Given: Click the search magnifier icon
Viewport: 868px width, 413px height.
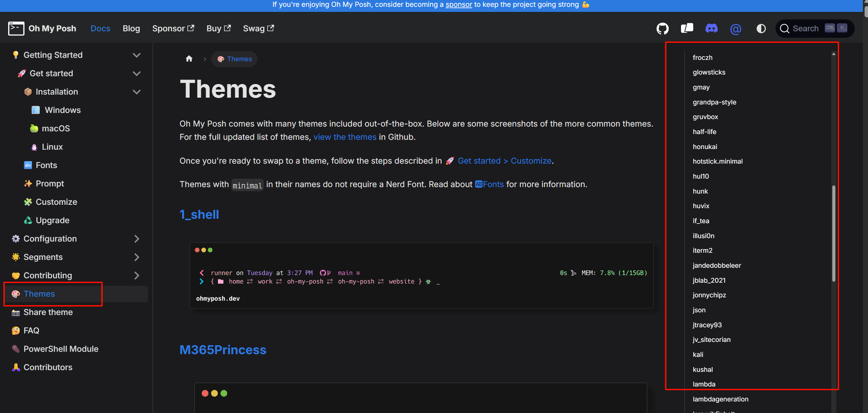Looking at the screenshot, I should pos(785,29).
